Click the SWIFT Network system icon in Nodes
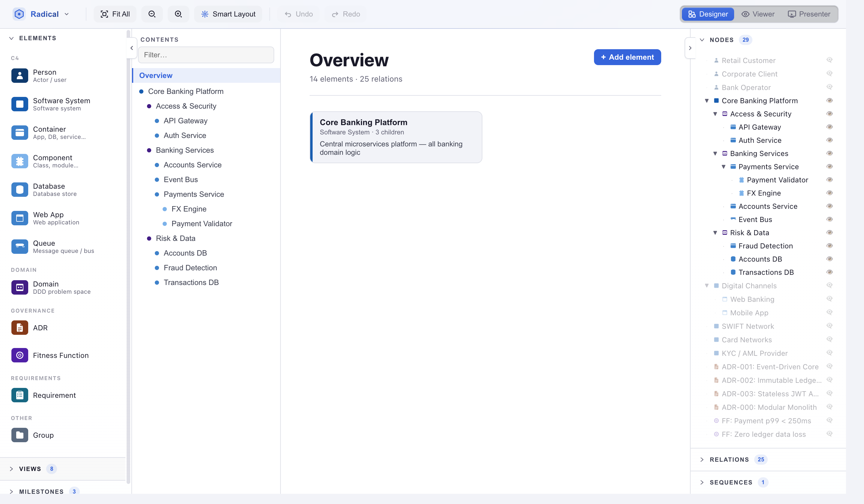This screenshot has height=504, width=864. tap(716, 326)
